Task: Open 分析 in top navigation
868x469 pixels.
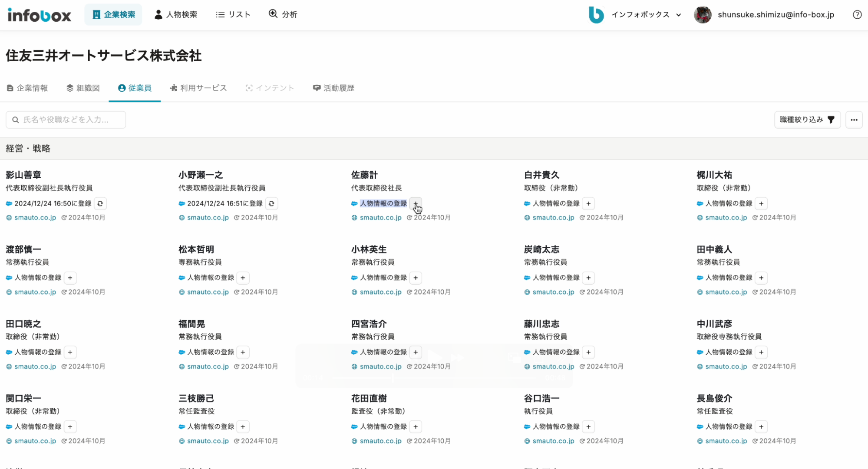Action: click(x=283, y=15)
